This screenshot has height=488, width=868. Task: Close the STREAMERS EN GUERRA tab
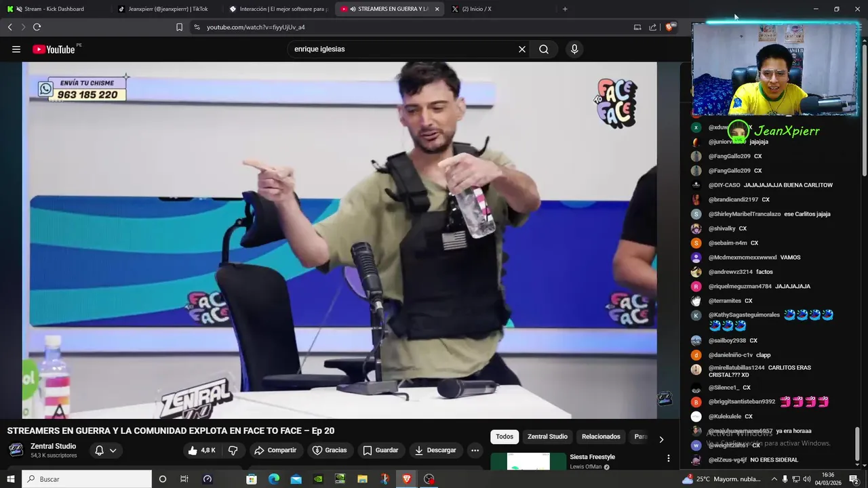[437, 9]
